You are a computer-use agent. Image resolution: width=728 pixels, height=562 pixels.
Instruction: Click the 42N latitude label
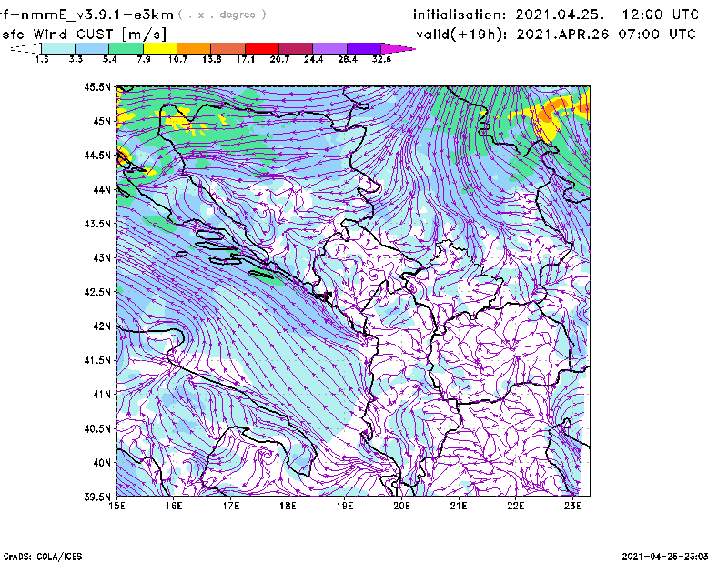click(x=102, y=326)
